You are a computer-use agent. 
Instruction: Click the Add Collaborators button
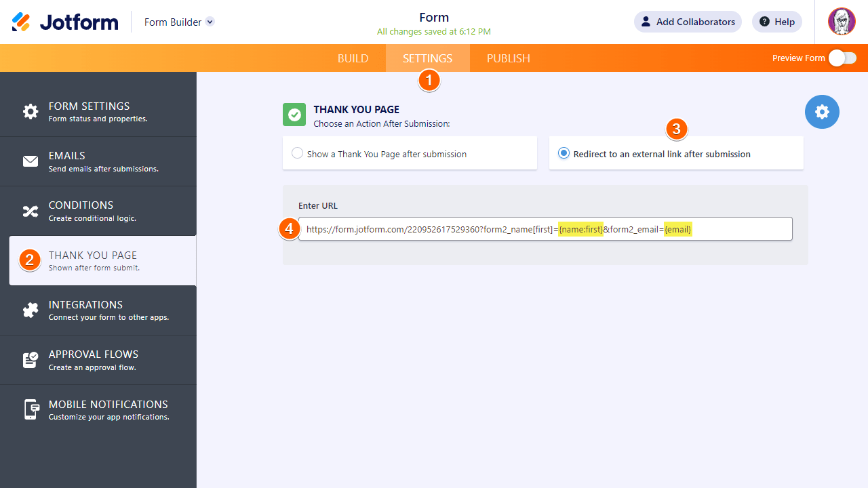pyautogui.click(x=688, y=21)
